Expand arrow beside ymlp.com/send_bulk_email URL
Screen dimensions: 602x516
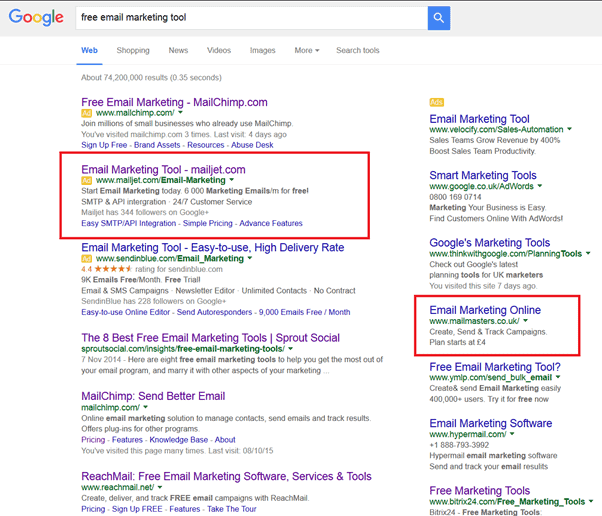(x=558, y=377)
